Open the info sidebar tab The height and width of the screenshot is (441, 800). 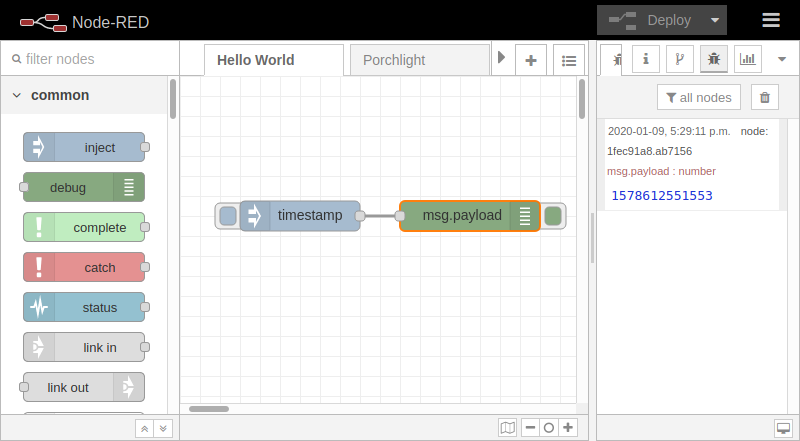tap(645, 59)
